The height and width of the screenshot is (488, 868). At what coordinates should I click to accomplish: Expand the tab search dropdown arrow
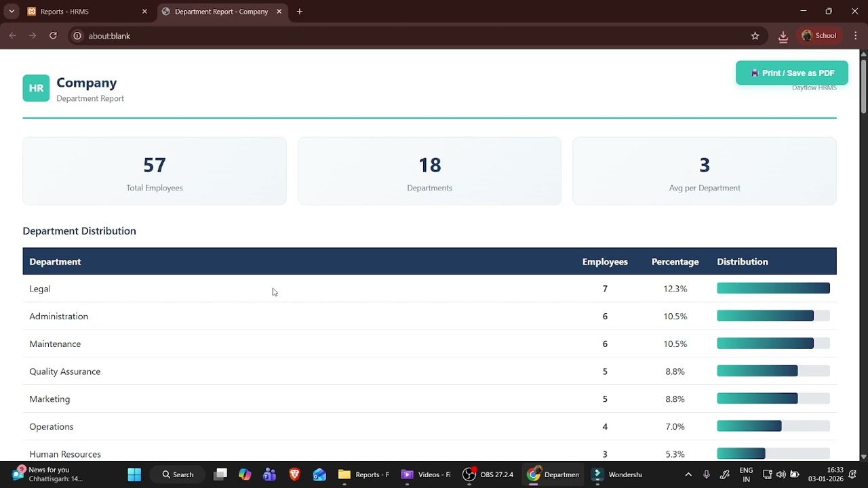pos(12,12)
